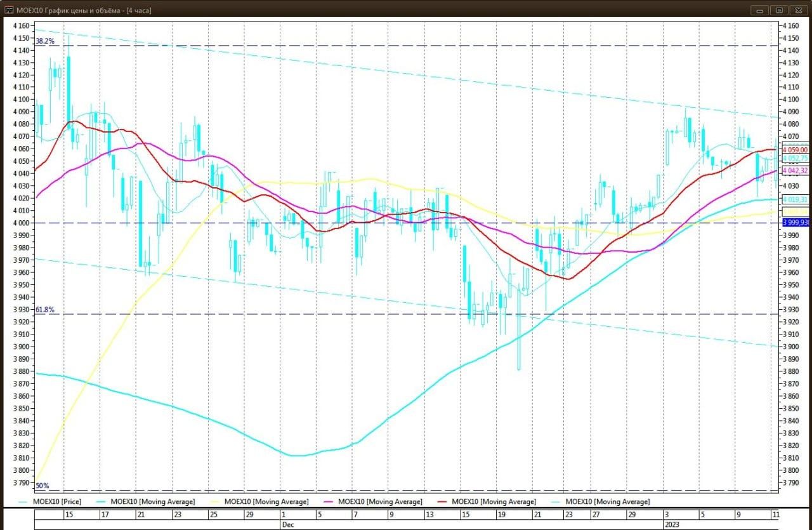Click the 4 100 label on left price axis
The height and width of the screenshot is (530, 812).
(x=20, y=100)
